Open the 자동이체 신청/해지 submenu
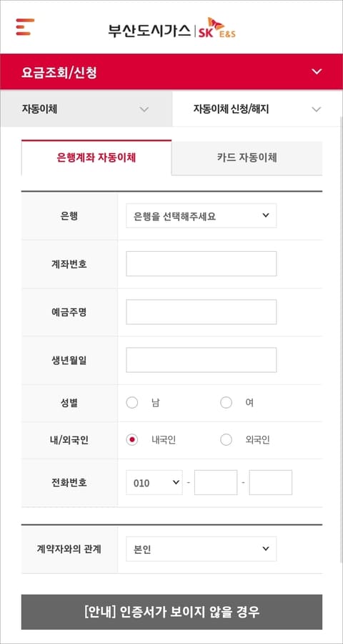This screenshot has height=644, width=343. click(x=257, y=109)
